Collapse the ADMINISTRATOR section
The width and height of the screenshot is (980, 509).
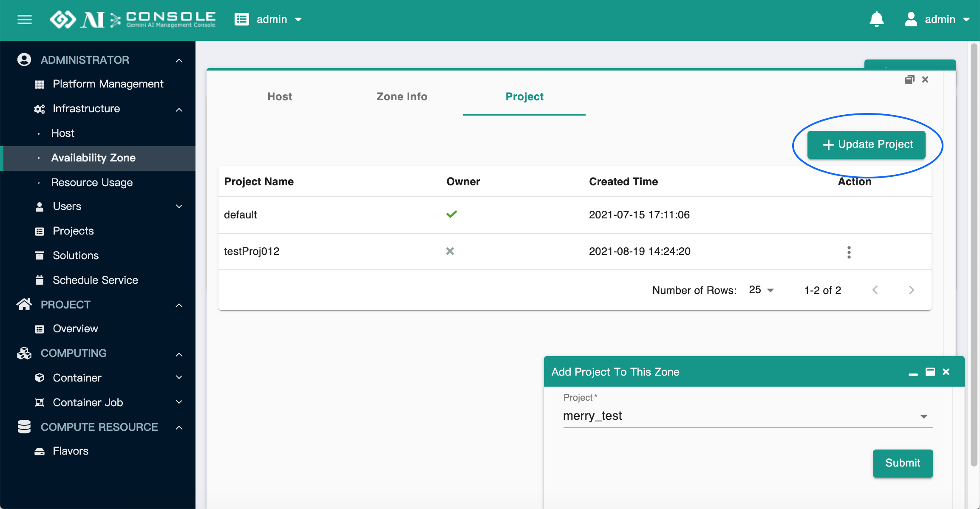(x=179, y=60)
